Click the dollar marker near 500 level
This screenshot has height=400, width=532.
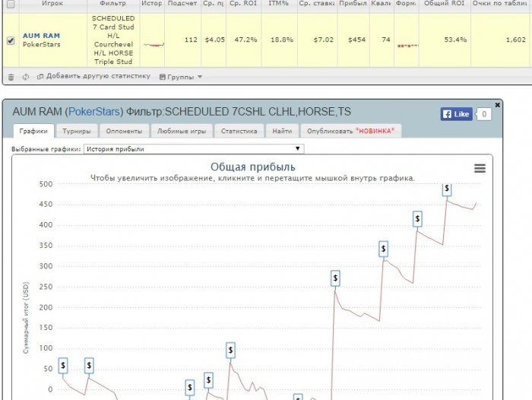pos(447,189)
